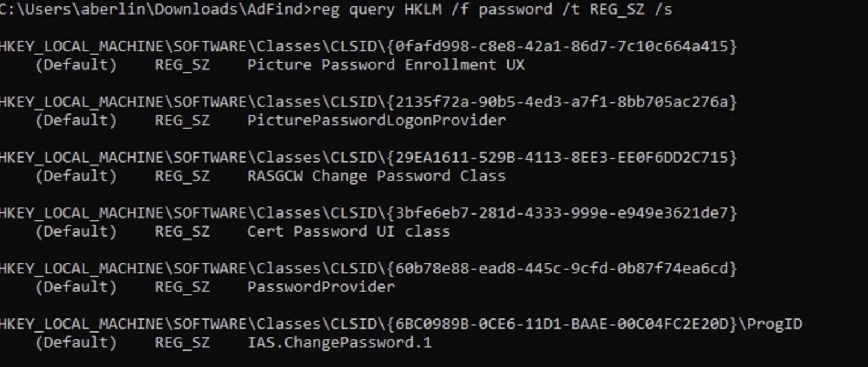Click the "PicturePasswordLogonProvider" value text
Image resolution: width=868 pixels, height=367 pixels.
pyautogui.click(x=376, y=120)
